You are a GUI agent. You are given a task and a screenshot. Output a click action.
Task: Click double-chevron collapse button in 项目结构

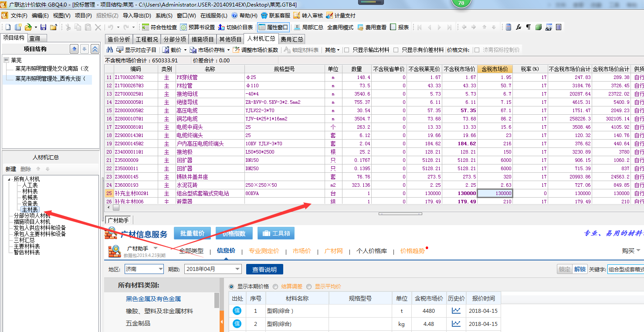coord(95,49)
